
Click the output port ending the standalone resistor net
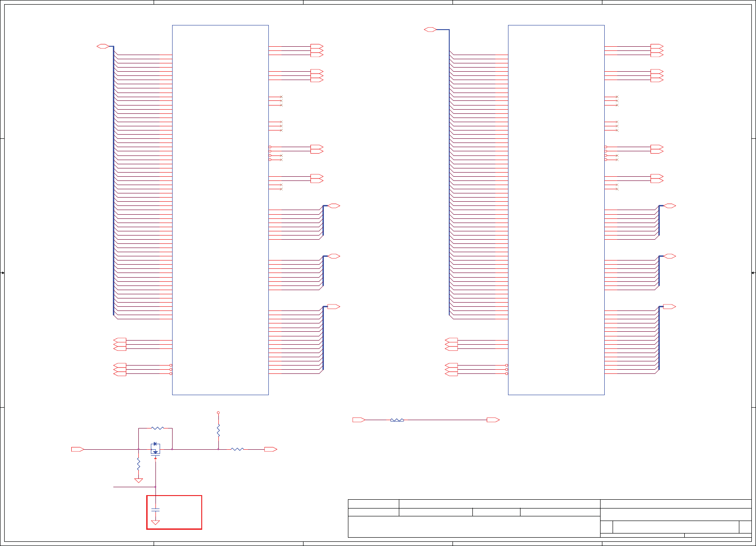tap(493, 420)
